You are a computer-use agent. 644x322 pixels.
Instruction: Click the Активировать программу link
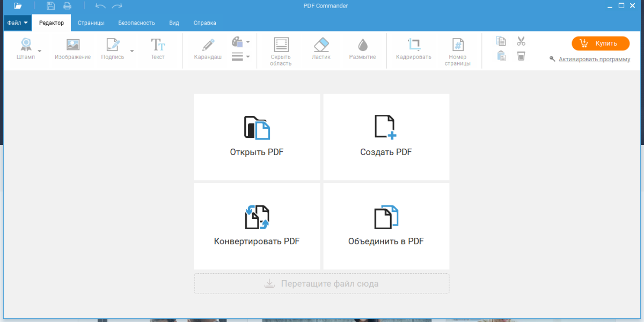594,59
